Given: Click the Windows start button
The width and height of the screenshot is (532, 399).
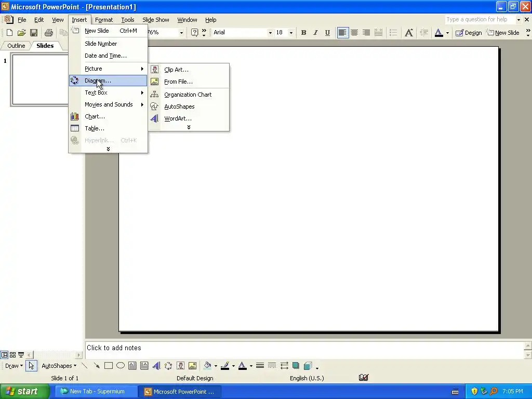Looking at the screenshot, I should 24,391.
